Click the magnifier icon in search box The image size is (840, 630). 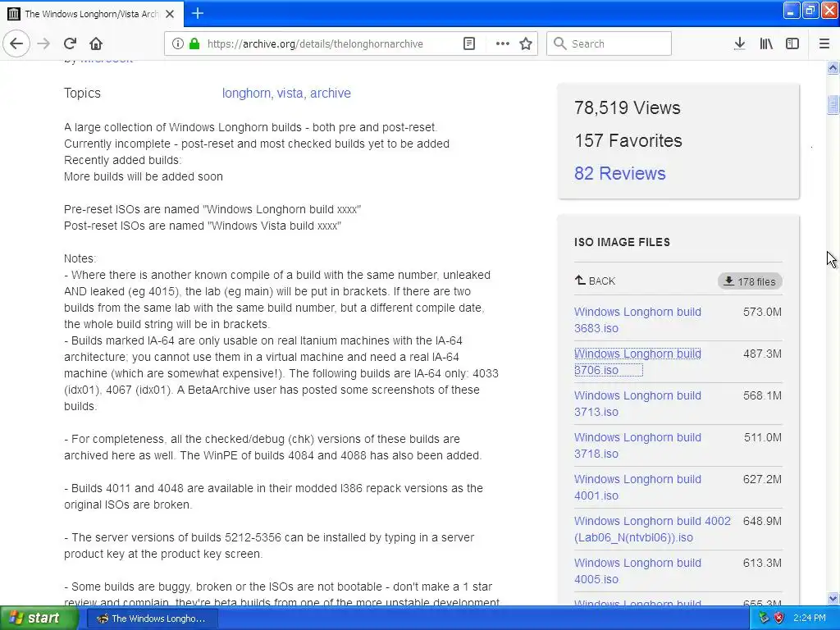[x=559, y=43]
